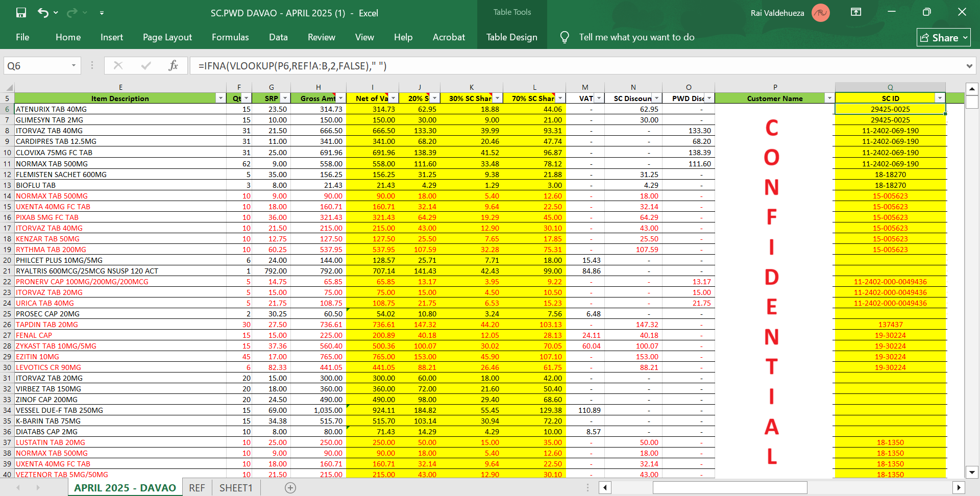Viewport: 980px width, 496px height.
Task: Select column E header
Action: [120, 87]
